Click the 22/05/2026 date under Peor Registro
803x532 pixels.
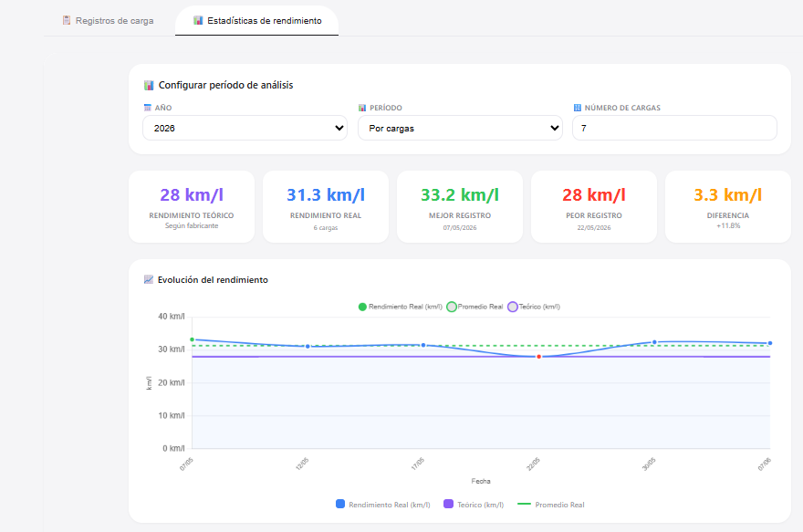(594, 228)
